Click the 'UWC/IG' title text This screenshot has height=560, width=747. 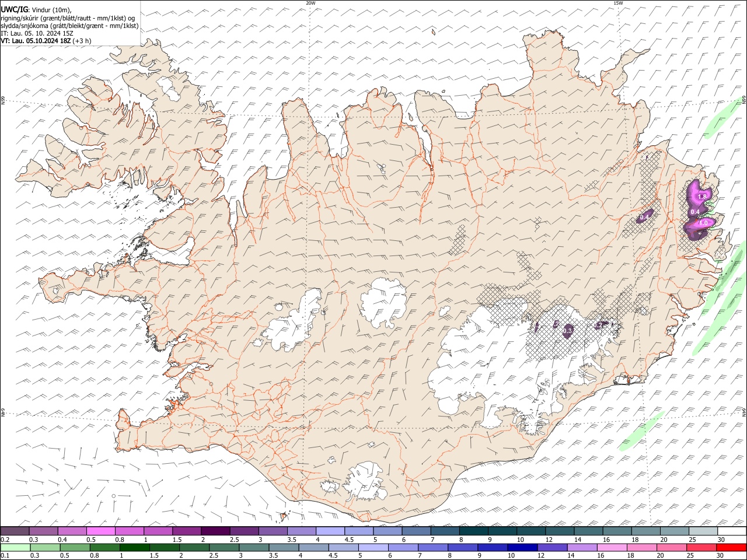click(x=13, y=10)
